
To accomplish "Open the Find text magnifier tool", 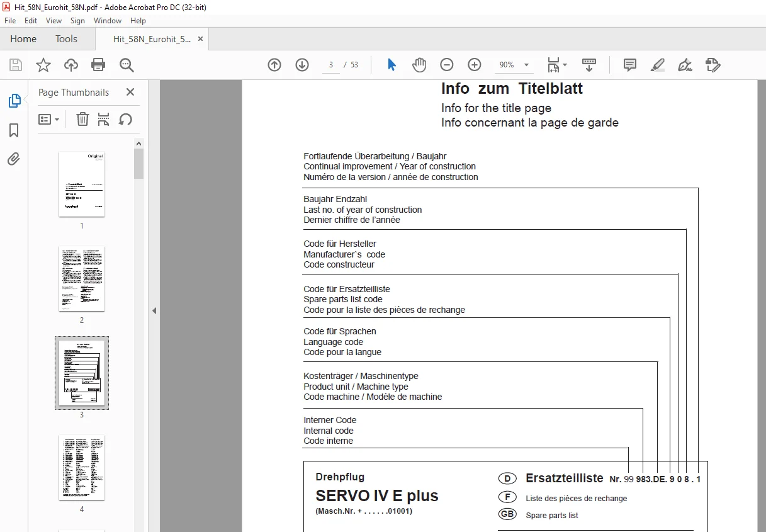I will (127, 65).
